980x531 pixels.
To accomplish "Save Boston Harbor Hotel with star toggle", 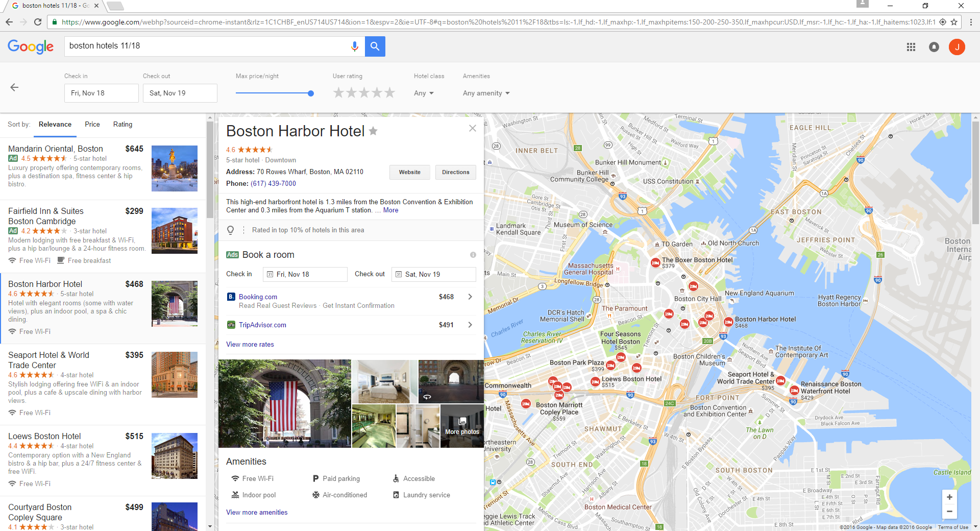I will tap(373, 131).
